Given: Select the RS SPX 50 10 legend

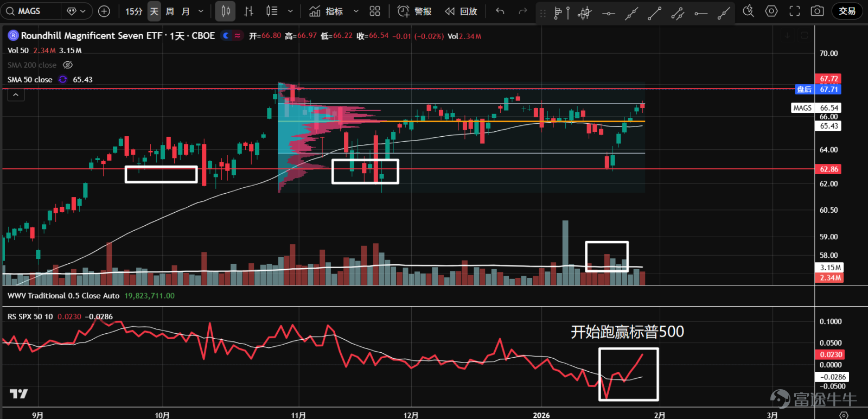Looking at the screenshot, I should 30,316.
